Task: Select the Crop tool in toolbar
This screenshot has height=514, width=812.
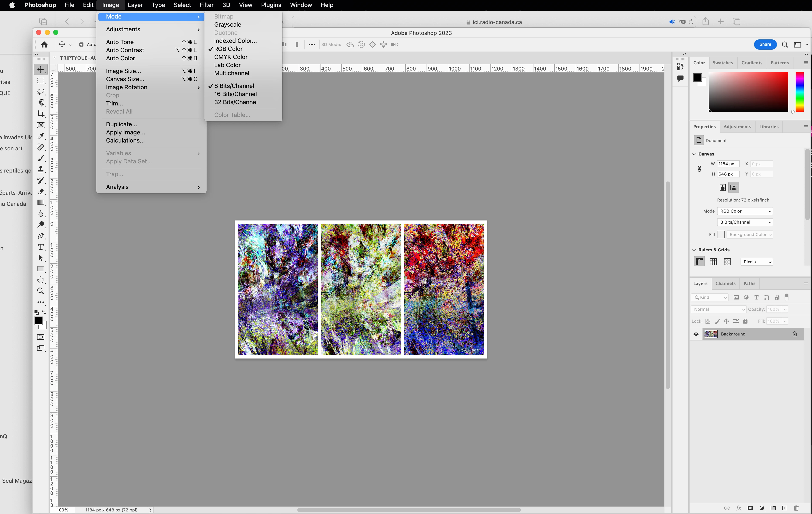Action: pos(41,114)
